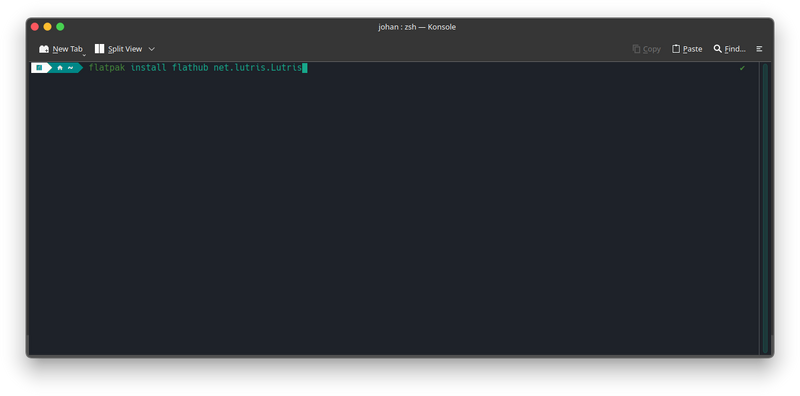800x396 pixels.
Task: Minimize the window with yellow button
Action: (x=47, y=27)
